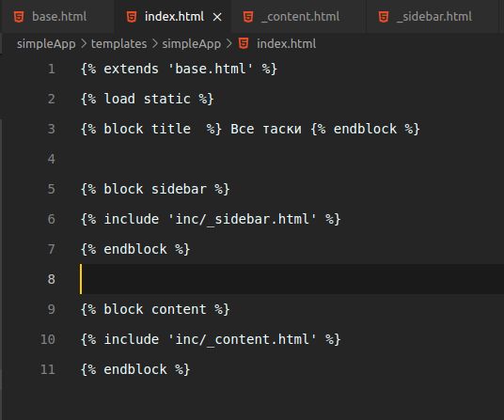Place cursor on the extends 'base.html' line
Screen dimensions: 504x420
click(x=179, y=69)
